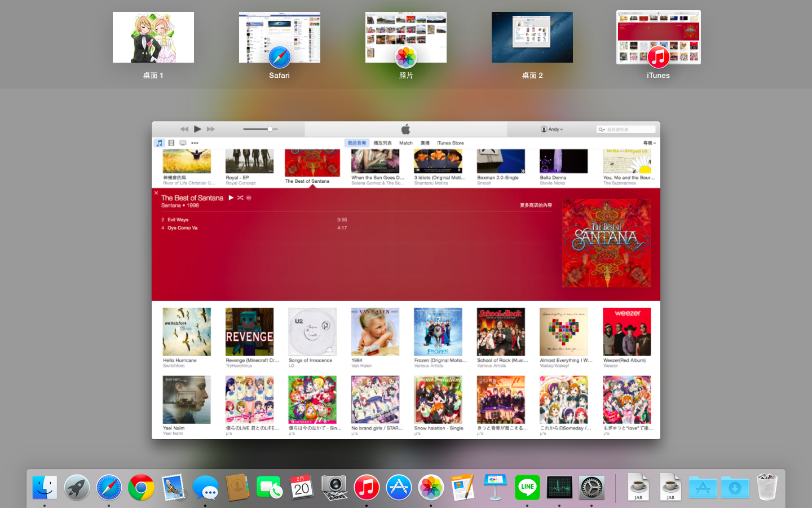Play The Best of Santana album

231,198
